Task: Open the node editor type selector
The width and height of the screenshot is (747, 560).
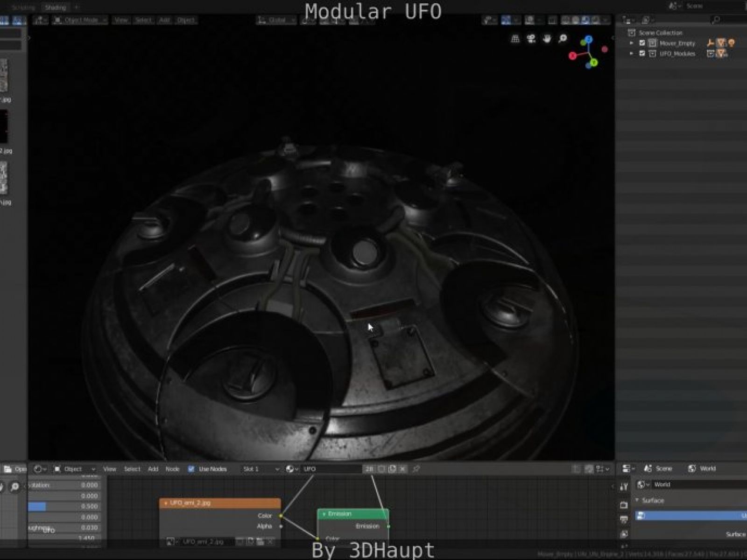Action: (x=40, y=469)
